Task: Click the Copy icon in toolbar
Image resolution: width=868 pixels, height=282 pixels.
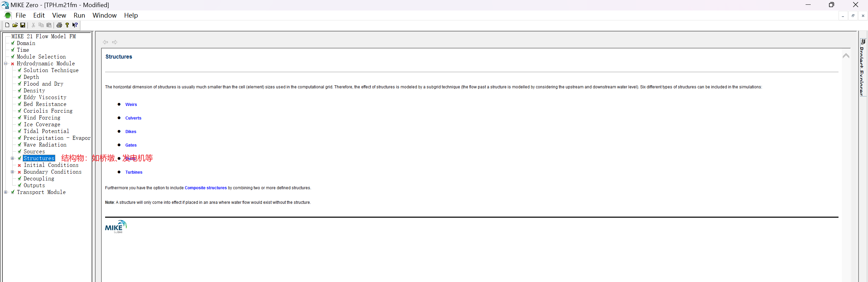Action: [x=41, y=25]
